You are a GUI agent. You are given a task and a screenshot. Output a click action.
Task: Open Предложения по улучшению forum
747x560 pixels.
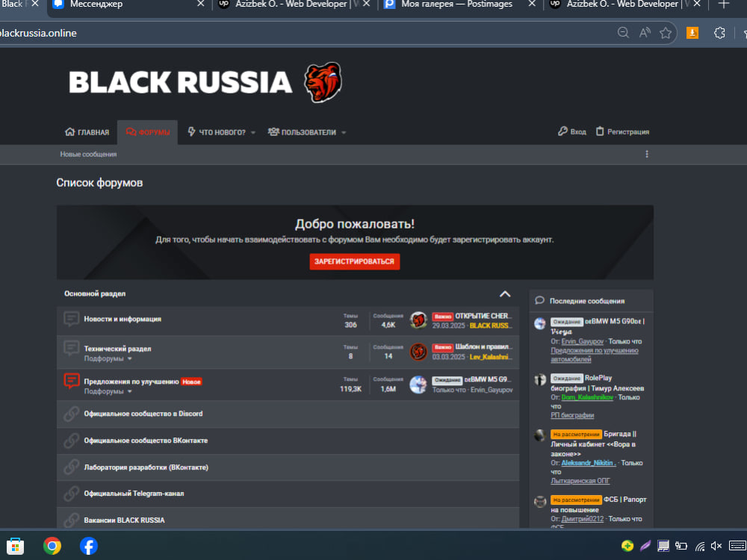click(131, 382)
